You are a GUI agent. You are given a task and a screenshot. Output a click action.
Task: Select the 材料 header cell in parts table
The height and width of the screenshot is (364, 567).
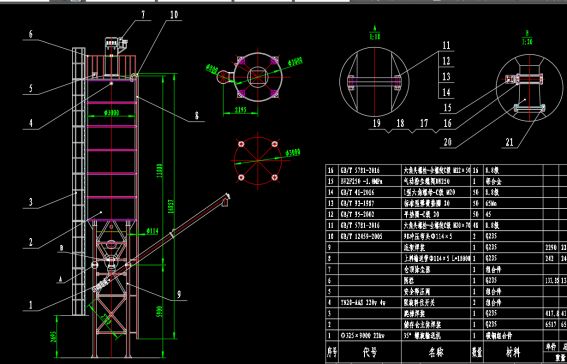tap(513, 352)
